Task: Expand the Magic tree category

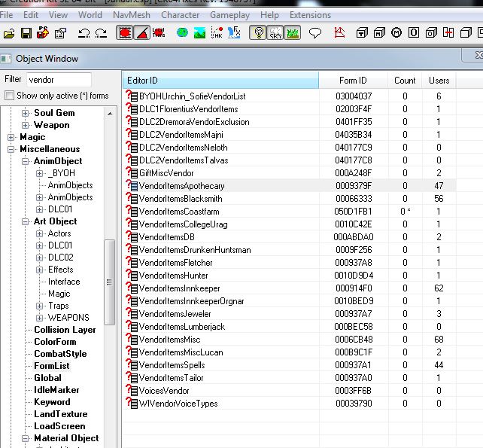Action: point(11,137)
